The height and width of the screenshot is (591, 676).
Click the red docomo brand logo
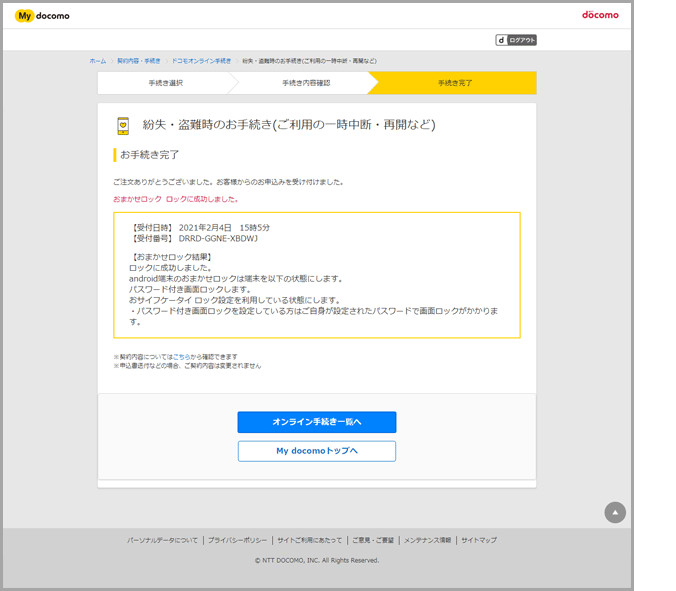pyautogui.click(x=600, y=15)
